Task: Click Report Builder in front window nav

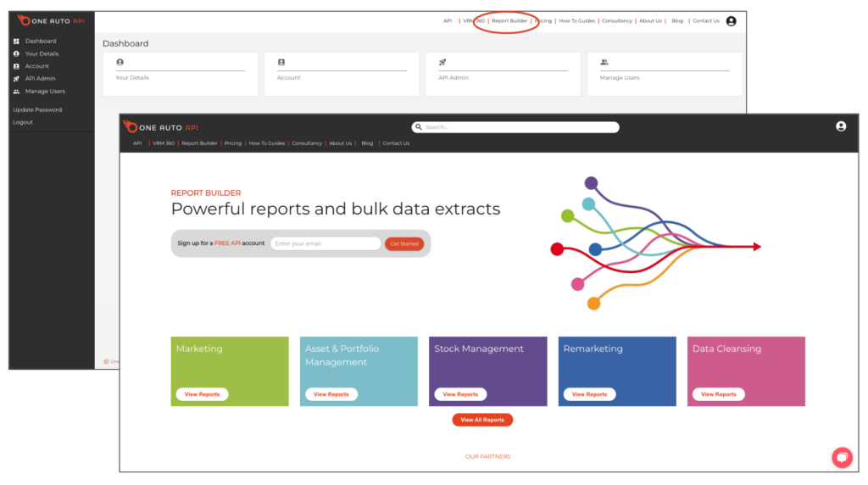Action: (x=199, y=143)
